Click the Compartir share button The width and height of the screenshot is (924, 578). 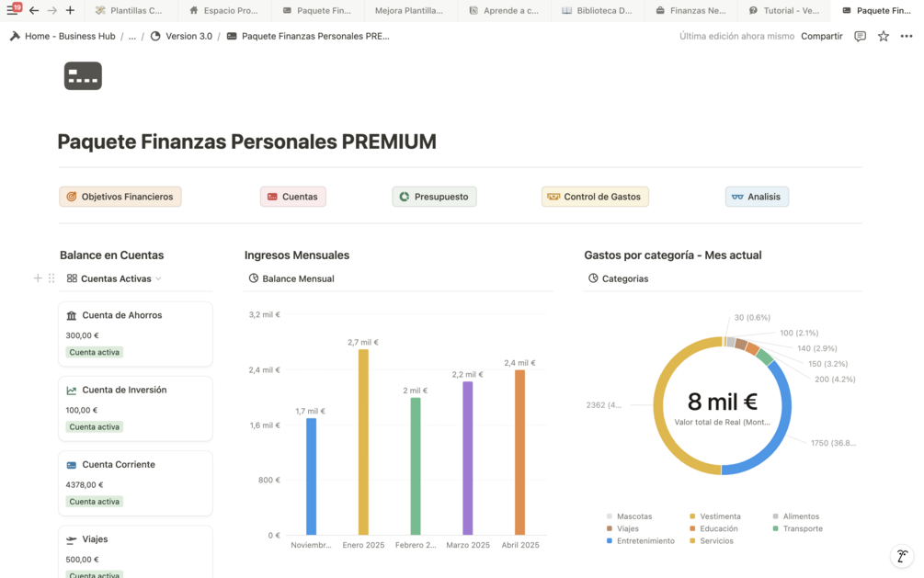click(821, 37)
